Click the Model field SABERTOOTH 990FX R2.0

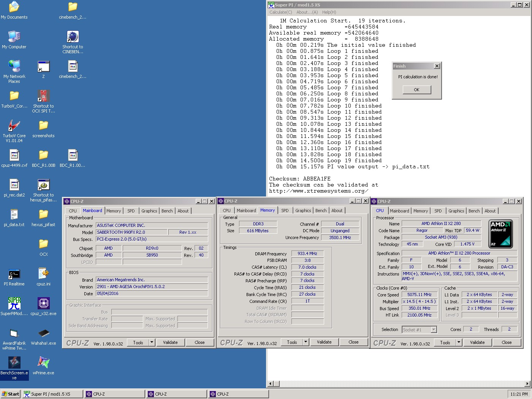[131, 232]
